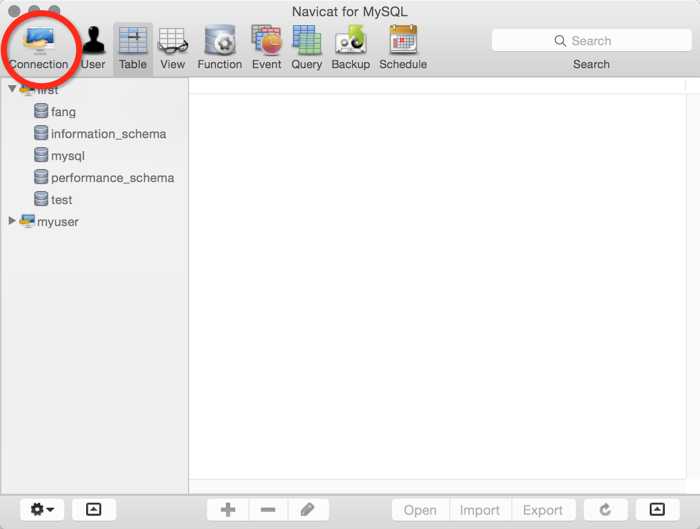This screenshot has height=529, width=700.
Task: Click the mysql database cylinder icon
Action: coord(41,154)
